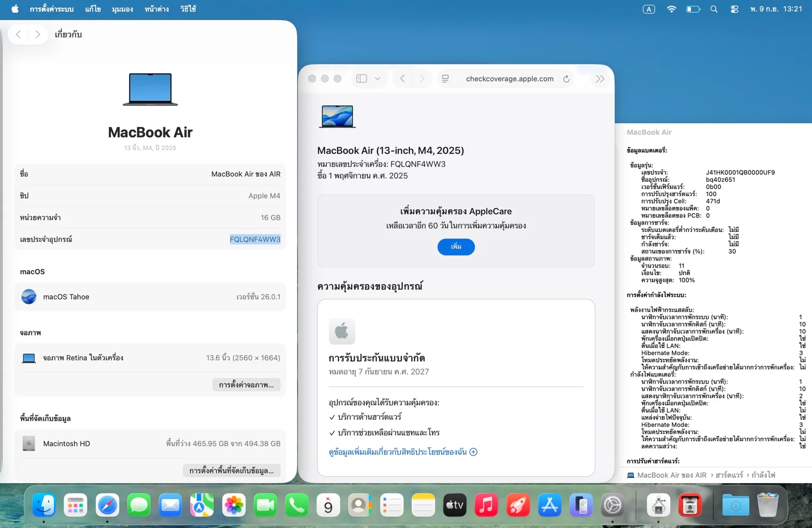Screen dimensions: 812x528
Task: Open Control Center in menu bar
Action: 734,9
